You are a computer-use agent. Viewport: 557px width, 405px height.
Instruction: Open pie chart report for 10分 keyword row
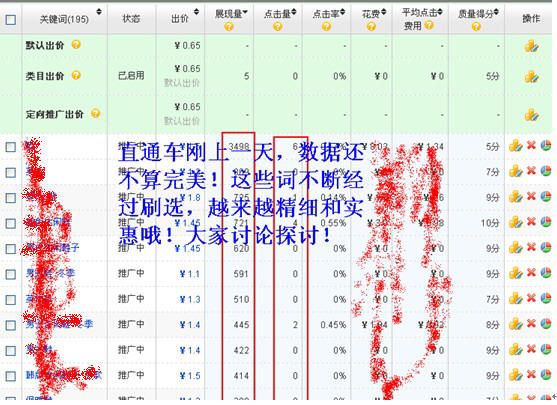(546, 222)
